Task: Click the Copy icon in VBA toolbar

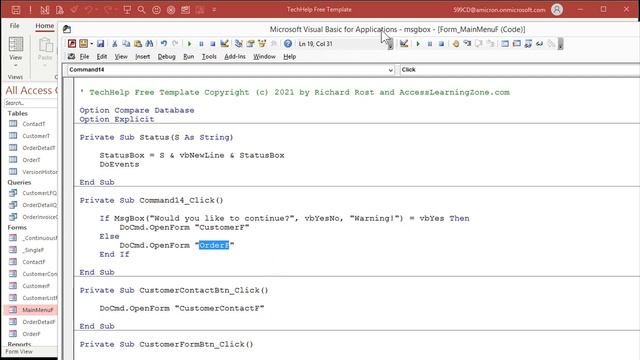Action: coord(126,44)
